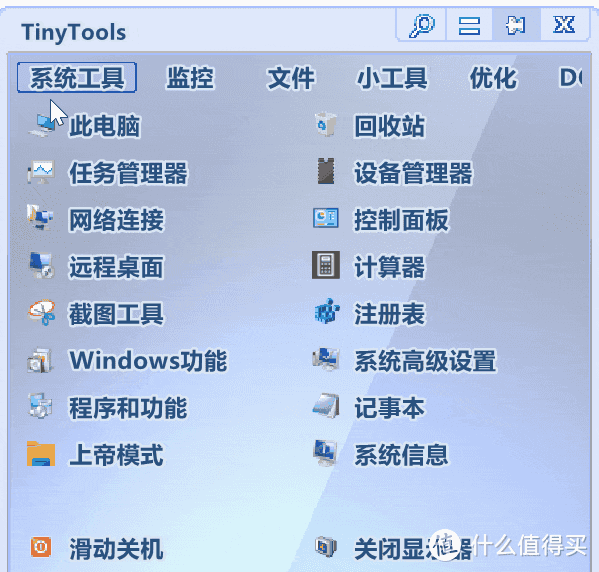Click the 系统高级设置 icon
599x572 pixels.
(x=326, y=359)
